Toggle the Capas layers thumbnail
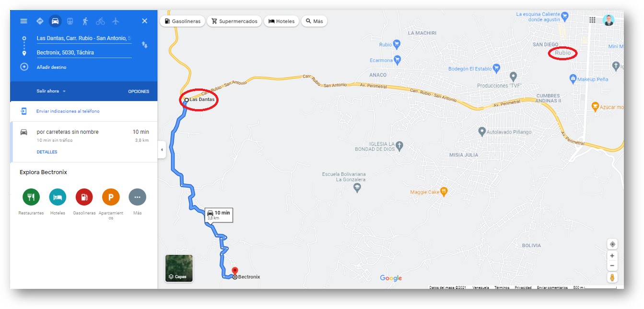This screenshot has width=644, height=309. (179, 268)
